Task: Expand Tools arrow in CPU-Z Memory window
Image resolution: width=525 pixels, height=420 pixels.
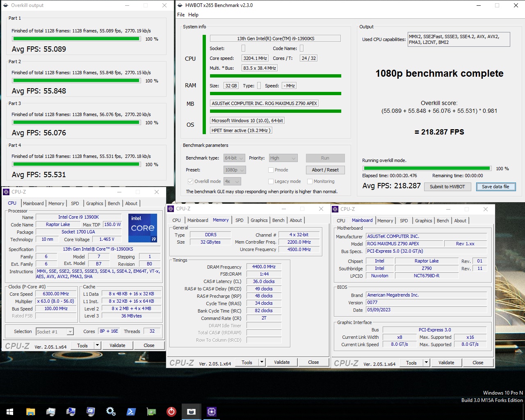Action: coord(262,362)
